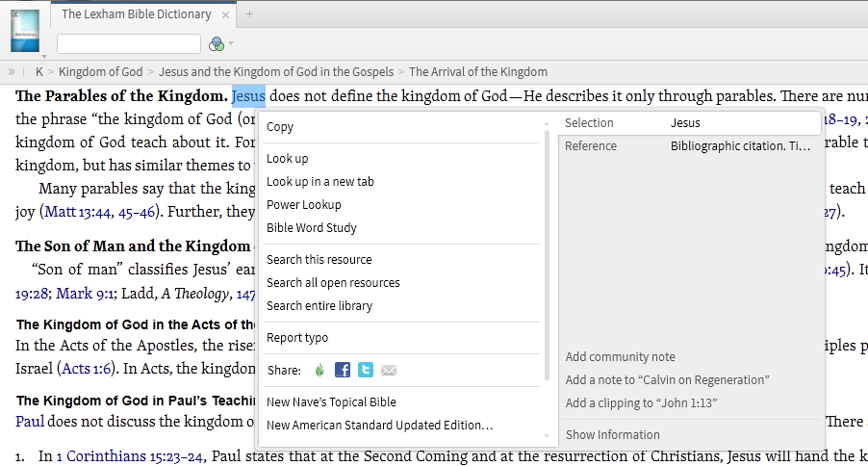The width and height of the screenshot is (868, 466).
Task: Share via Faithlife flame icon
Action: [x=319, y=370]
